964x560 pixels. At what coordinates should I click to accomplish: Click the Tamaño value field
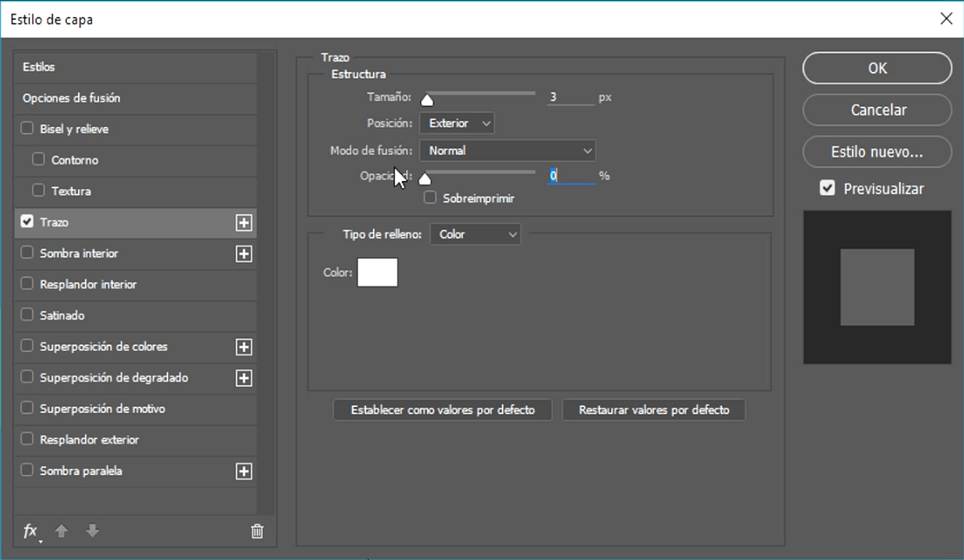coord(571,97)
